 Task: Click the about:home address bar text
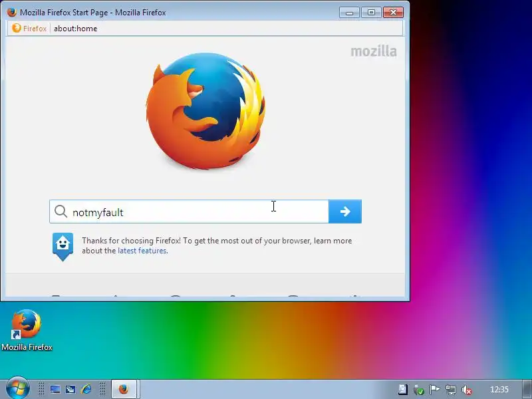pyautogui.click(x=75, y=29)
